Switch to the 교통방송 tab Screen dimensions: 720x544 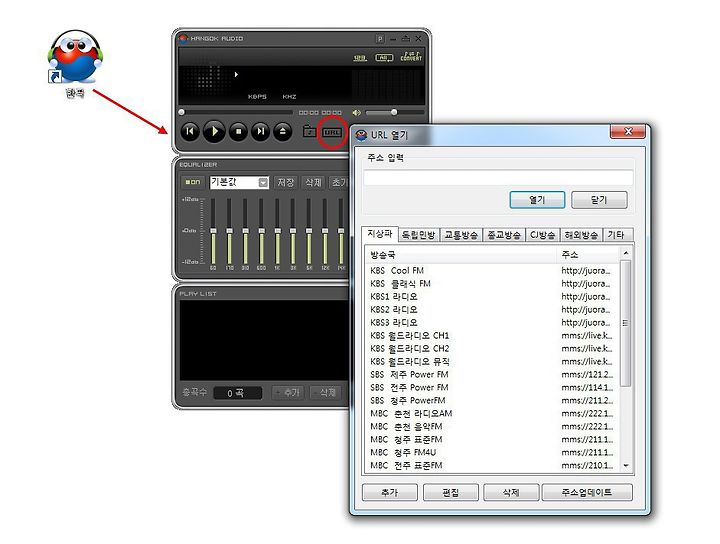pos(461,235)
